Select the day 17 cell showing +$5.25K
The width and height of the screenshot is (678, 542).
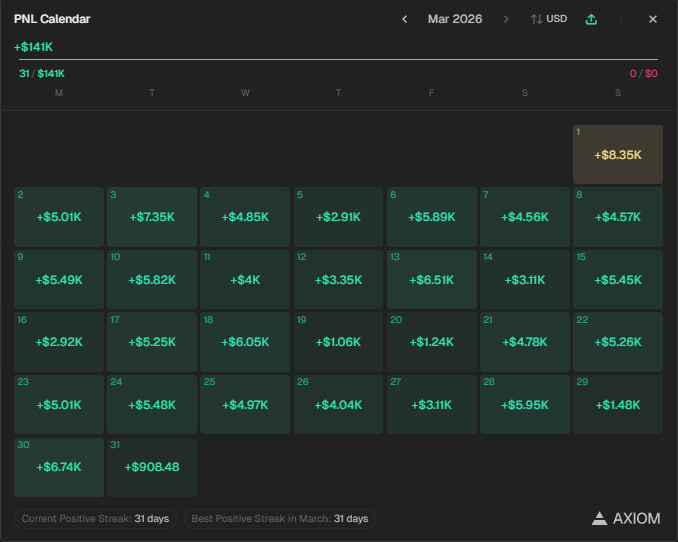coord(152,342)
